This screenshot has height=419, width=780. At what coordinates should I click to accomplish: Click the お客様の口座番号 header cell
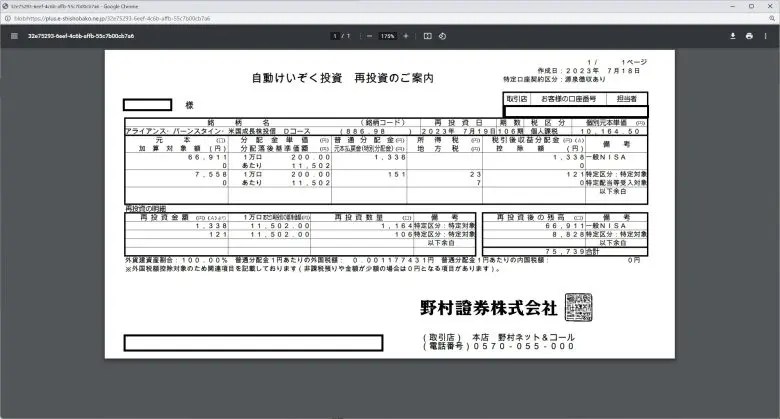coord(568,99)
